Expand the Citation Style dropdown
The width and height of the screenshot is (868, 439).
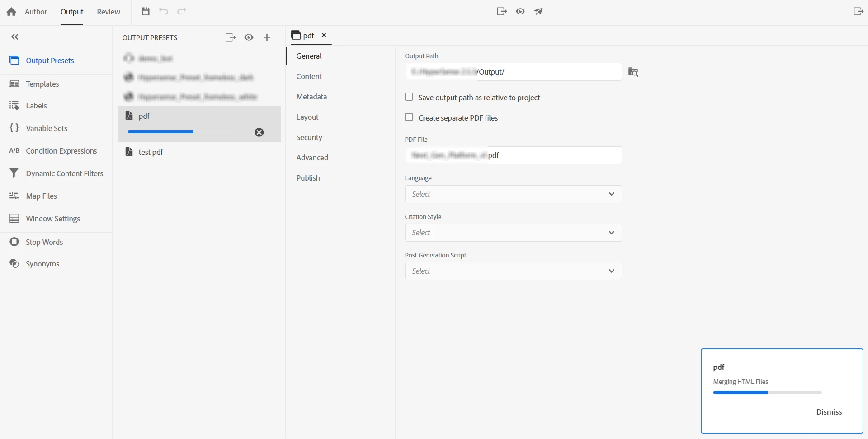coord(513,233)
